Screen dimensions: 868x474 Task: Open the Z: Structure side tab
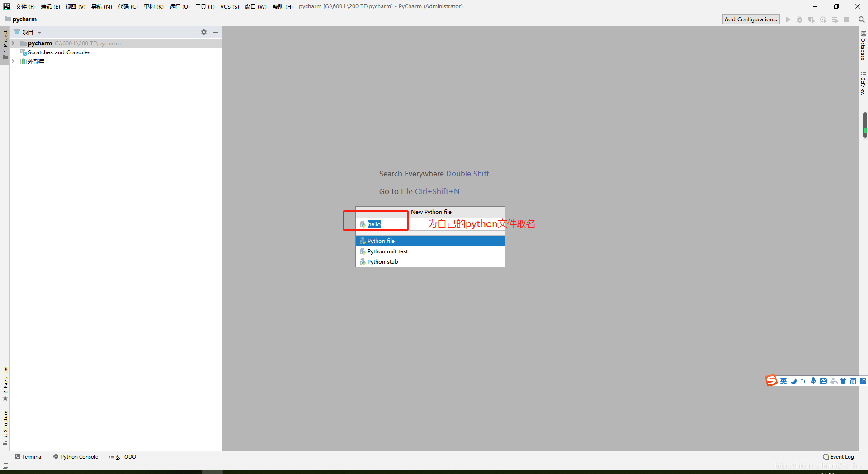point(5,427)
